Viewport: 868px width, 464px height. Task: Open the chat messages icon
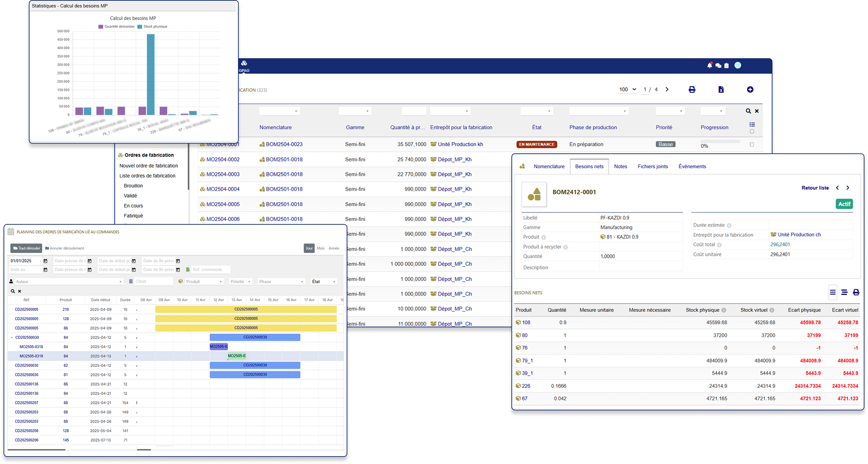pos(718,65)
